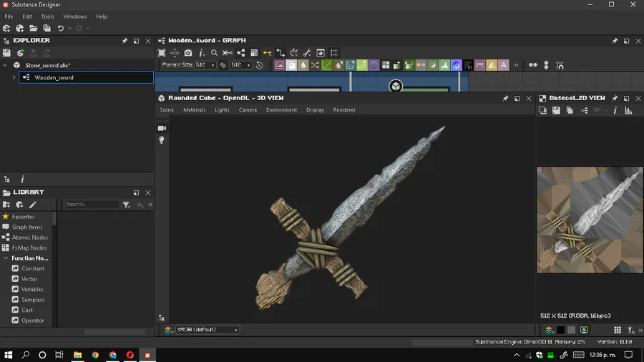Toggle the graph grid hash icon
Viewport: 644px width, 362px height.
pyautogui.click(x=334, y=53)
